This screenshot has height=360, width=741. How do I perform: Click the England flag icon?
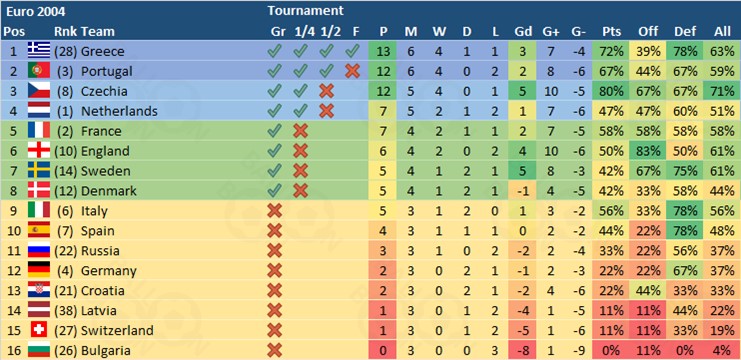click(x=39, y=150)
